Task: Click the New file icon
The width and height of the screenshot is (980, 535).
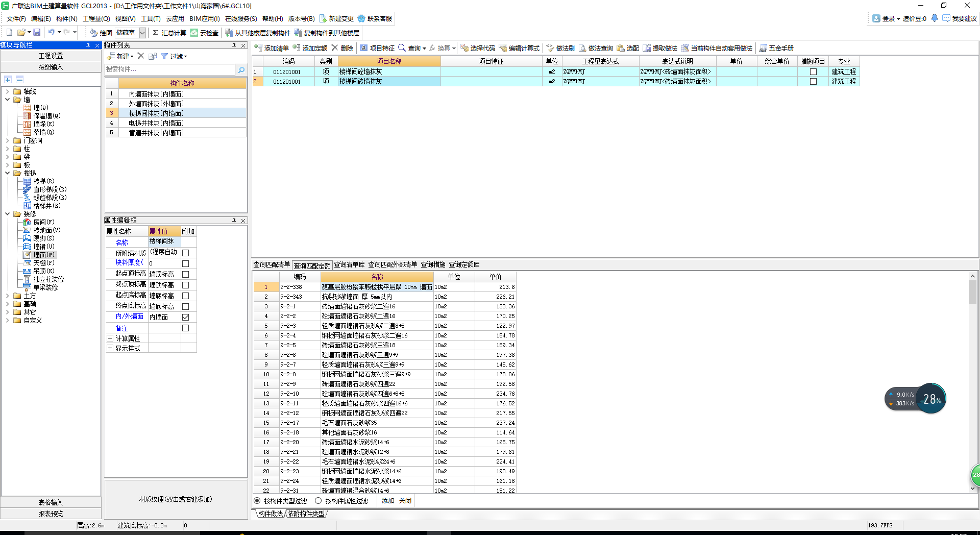Action: [x=9, y=32]
